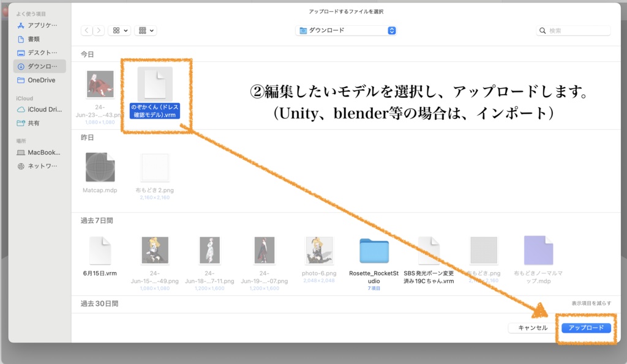Image resolution: width=627 pixels, height=364 pixels.
Task: Click the 検索 search field
Action: (x=573, y=31)
